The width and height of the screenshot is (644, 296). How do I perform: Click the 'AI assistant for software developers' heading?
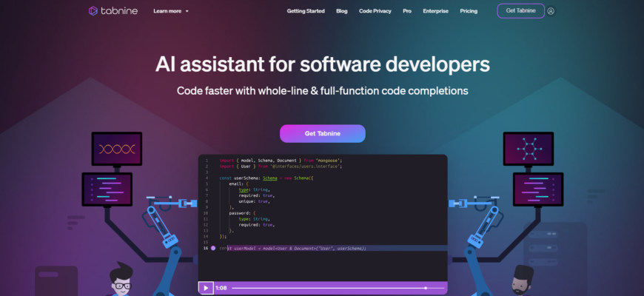tap(323, 64)
